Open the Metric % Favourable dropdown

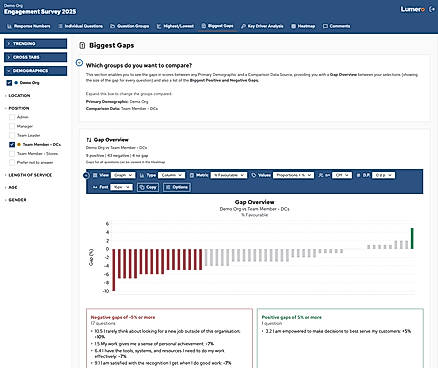pos(229,175)
